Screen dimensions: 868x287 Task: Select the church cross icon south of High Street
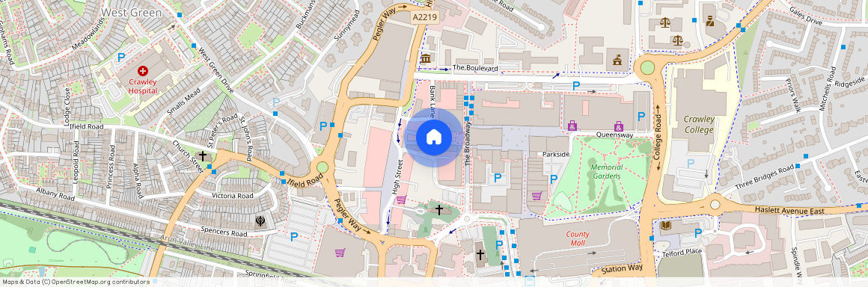tap(439, 209)
